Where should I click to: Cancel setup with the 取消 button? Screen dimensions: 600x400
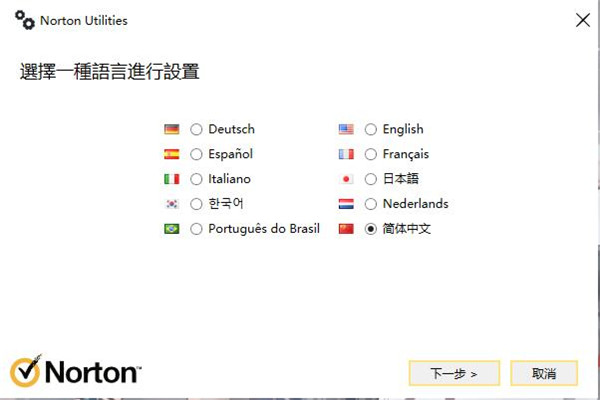pyautogui.click(x=544, y=373)
